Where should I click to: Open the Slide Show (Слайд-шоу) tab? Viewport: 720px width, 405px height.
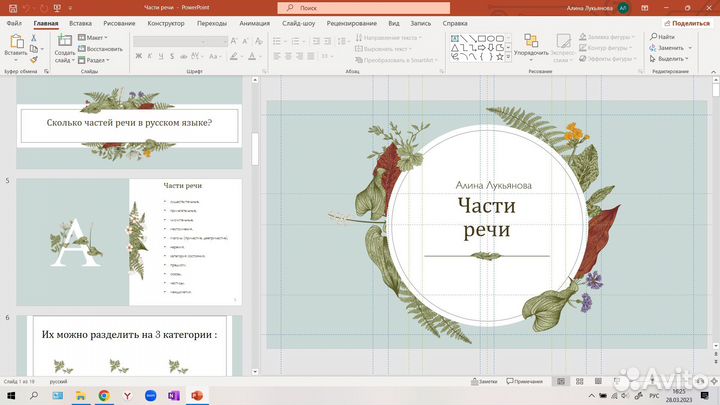click(298, 23)
